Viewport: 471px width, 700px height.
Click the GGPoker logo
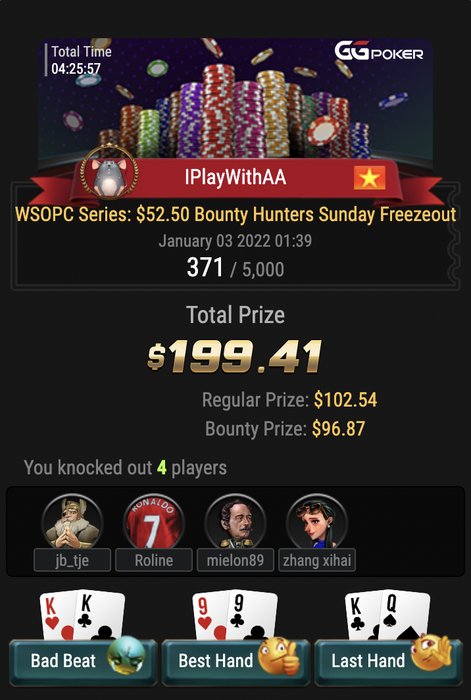379,51
